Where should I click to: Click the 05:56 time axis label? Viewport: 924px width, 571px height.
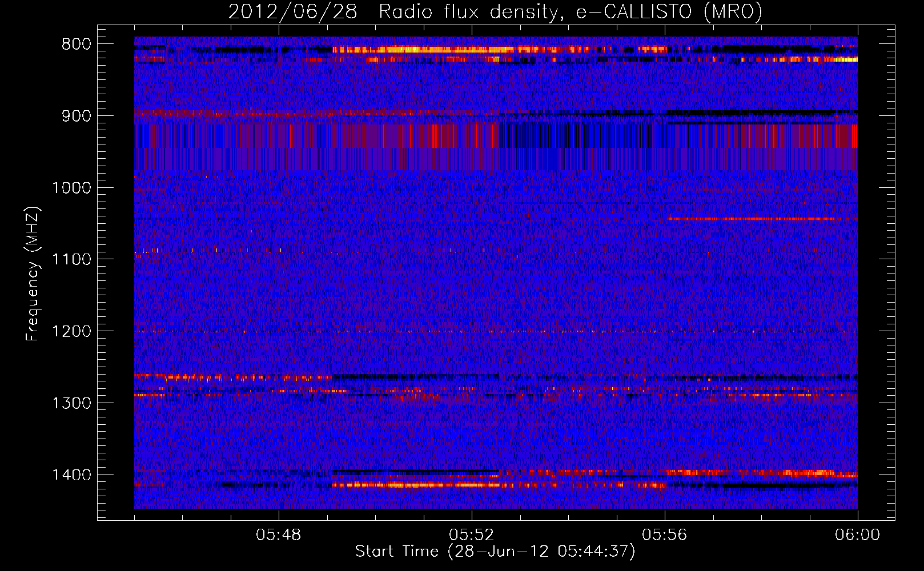coord(665,535)
